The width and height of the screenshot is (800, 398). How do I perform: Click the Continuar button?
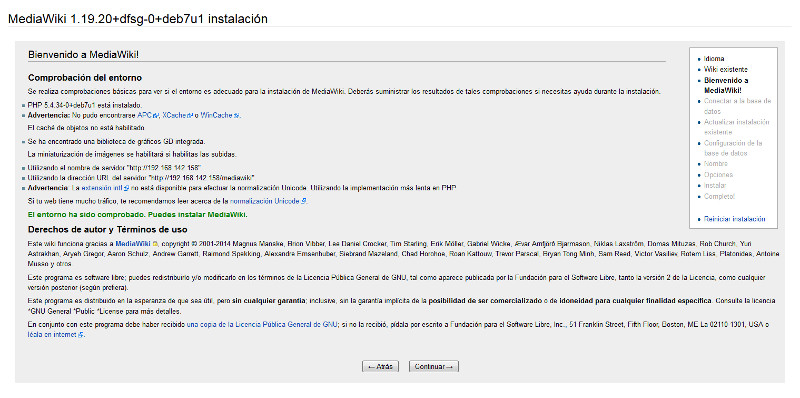pyautogui.click(x=433, y=366)
